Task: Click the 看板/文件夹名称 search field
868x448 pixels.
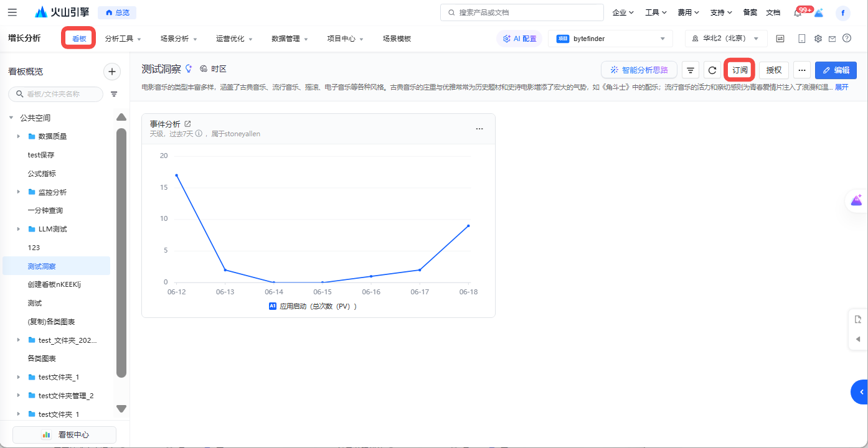Action: (x=61, y=94)
